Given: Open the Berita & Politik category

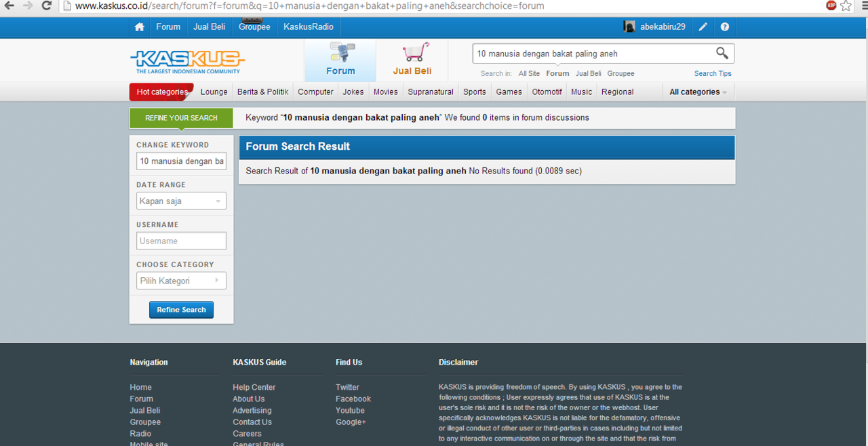Looking at the screenshot, I should pyautogui.click(x=263, y=92).
